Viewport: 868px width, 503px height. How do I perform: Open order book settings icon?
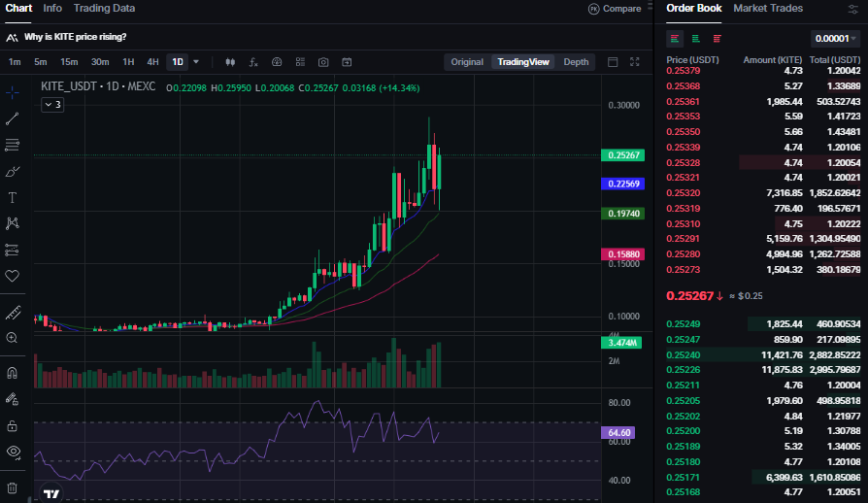click(853, 9)
